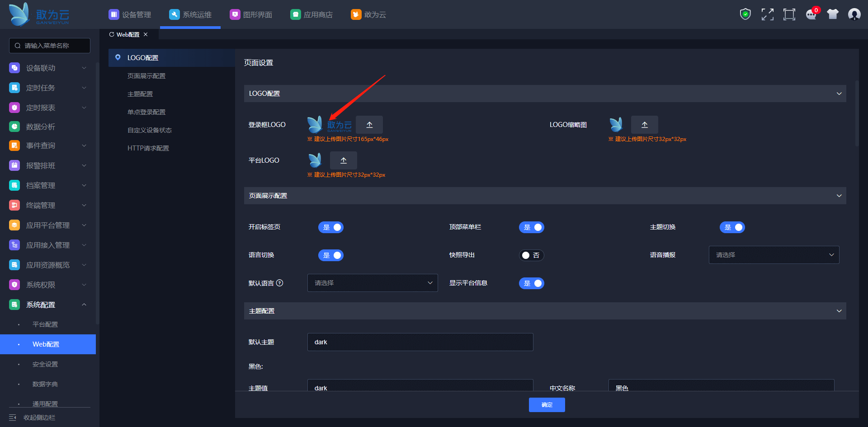Click the refresh icon on Web配置 tab
The width and height of the screenshot is (868, 427).
(x=112, y=34)
